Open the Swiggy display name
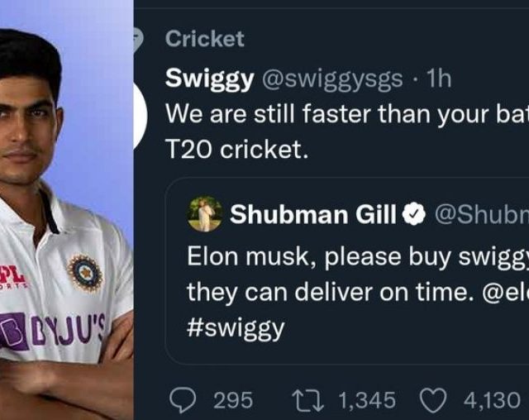 point(211,78)
